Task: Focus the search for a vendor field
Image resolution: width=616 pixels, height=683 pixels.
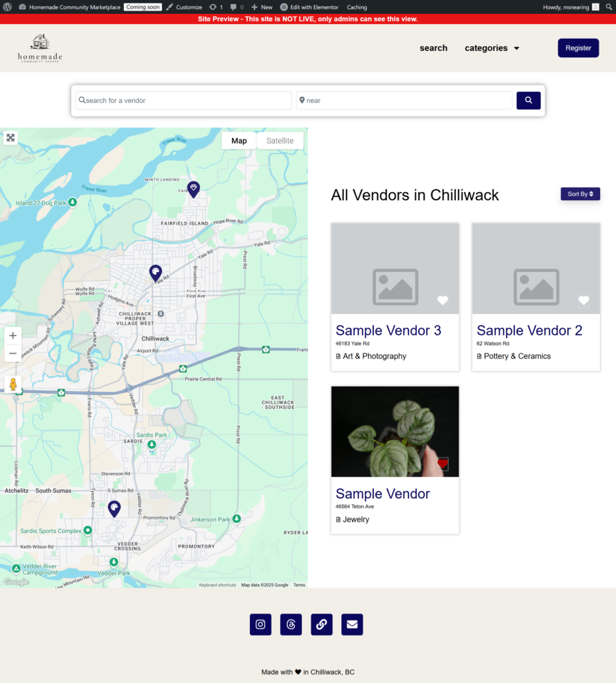Action: coord(184,101)
